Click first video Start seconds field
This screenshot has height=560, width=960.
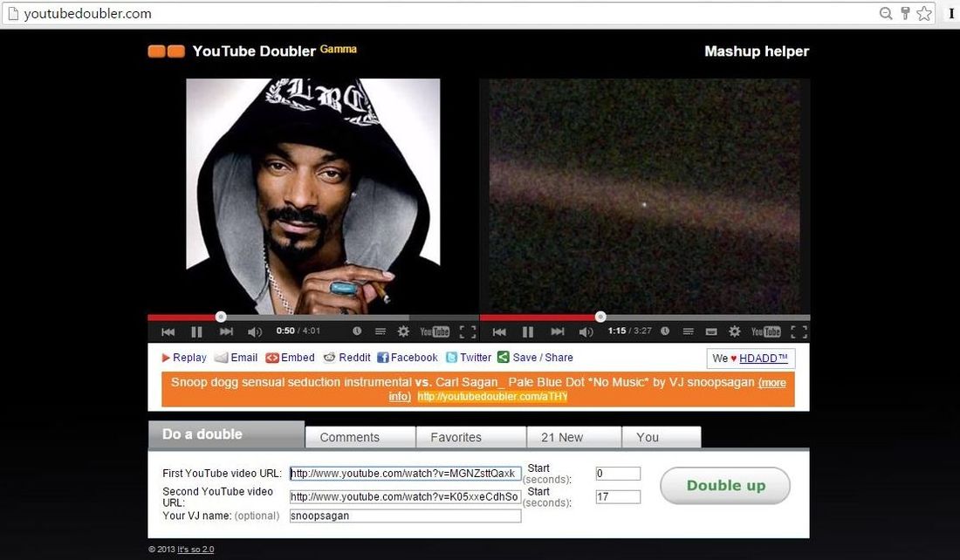[x=618, y=473]
